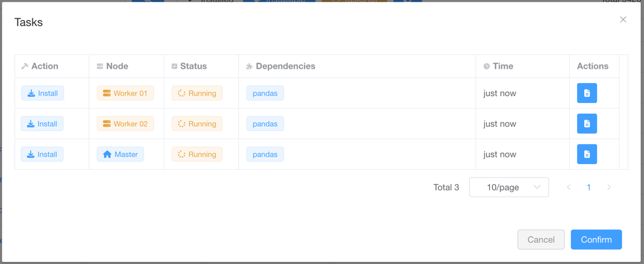This screenshot has height=264, width=644.
Task: Go to previous page arrow in pagination
Action: pyautogui.click(x=568, y=187)
